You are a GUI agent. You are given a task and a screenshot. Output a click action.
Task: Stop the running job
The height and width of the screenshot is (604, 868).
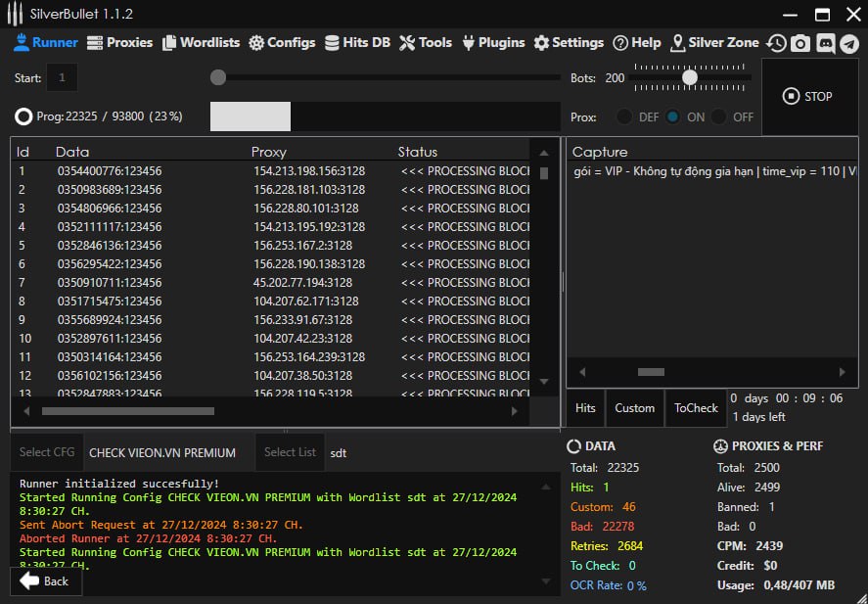(x=810, y=96)
